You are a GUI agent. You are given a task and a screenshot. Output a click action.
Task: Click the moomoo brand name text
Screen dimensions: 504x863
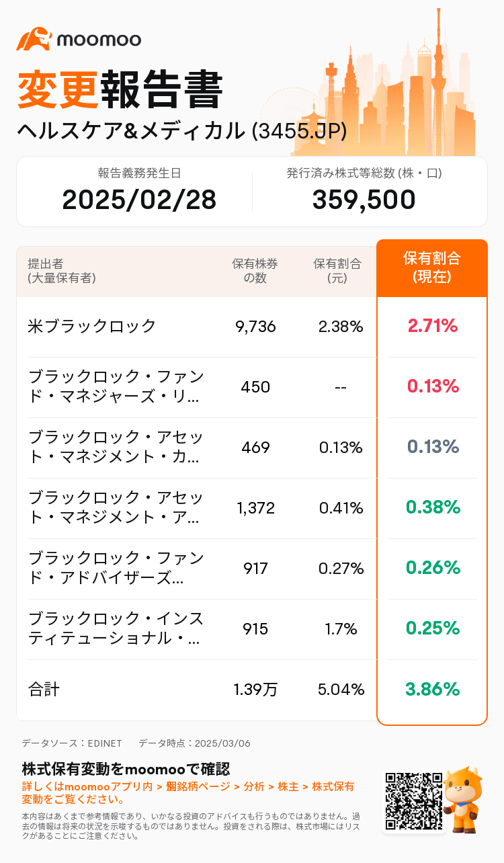(x=99, y=40)
